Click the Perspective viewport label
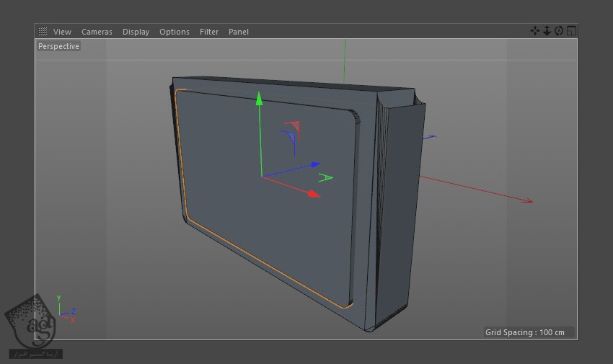Screen dimensions: 613x364 (x=59, y=46)
